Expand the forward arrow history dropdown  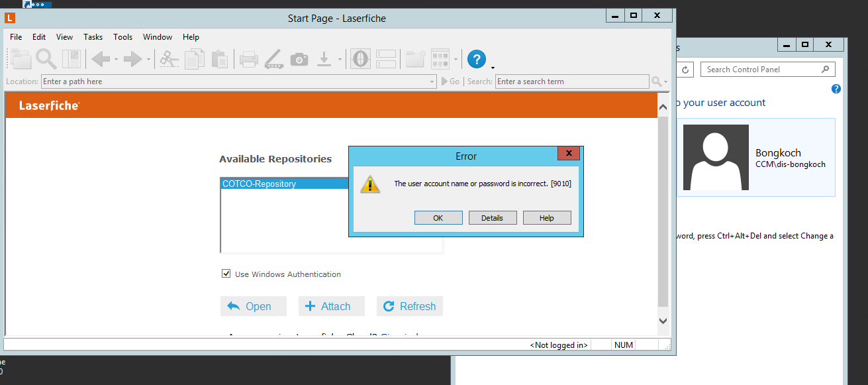click(x=148, y=60)
